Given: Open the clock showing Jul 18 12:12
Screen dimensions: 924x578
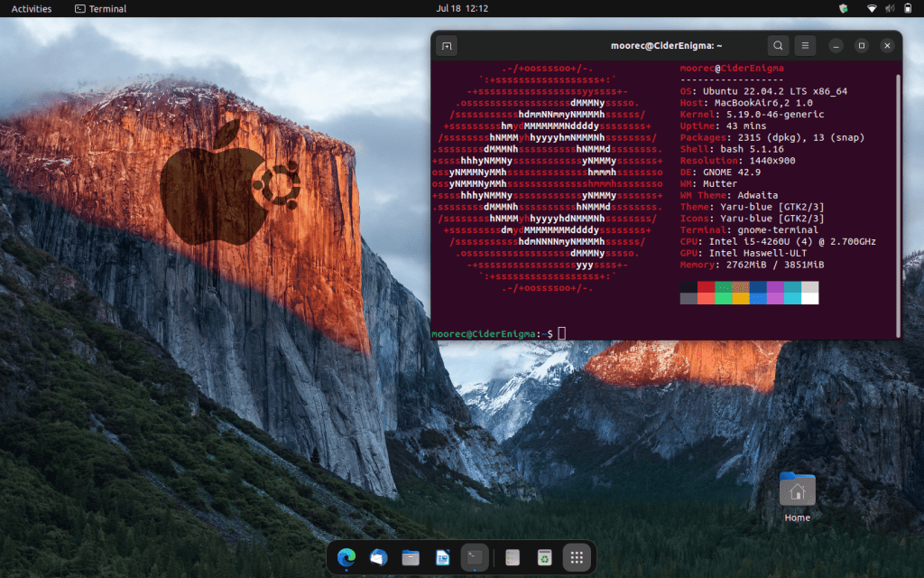Looking at the screenshot, I should coord(462,9).
